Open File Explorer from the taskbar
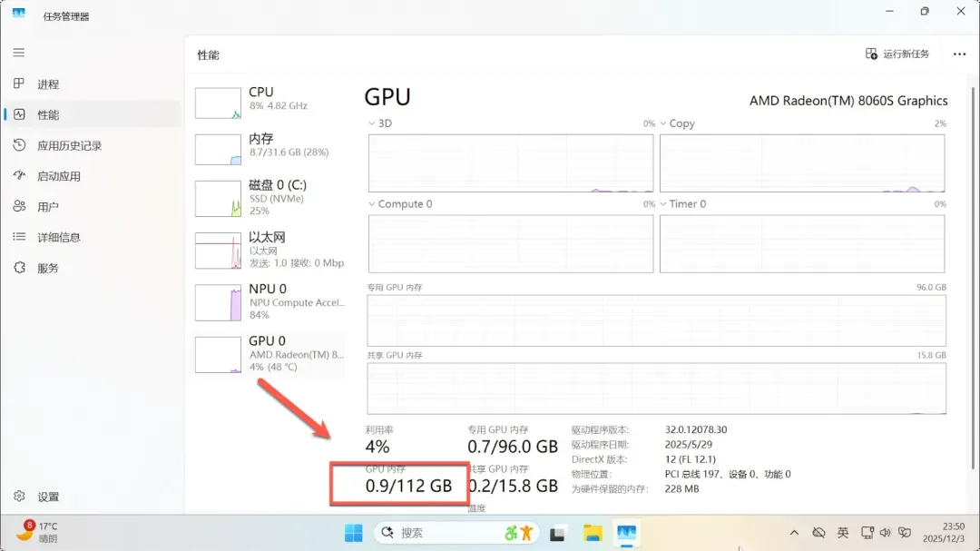 pyautogui.click(x=592, y=533)
